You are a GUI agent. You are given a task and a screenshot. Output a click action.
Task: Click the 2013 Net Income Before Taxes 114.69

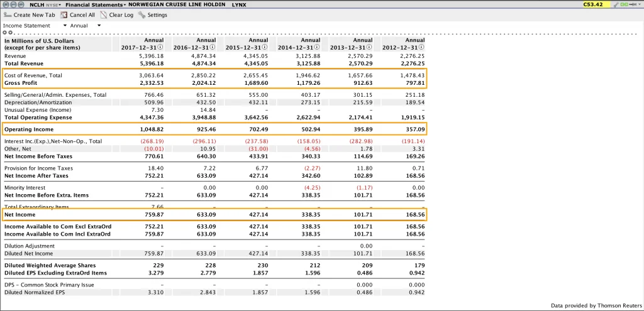[x=364, y=156]
